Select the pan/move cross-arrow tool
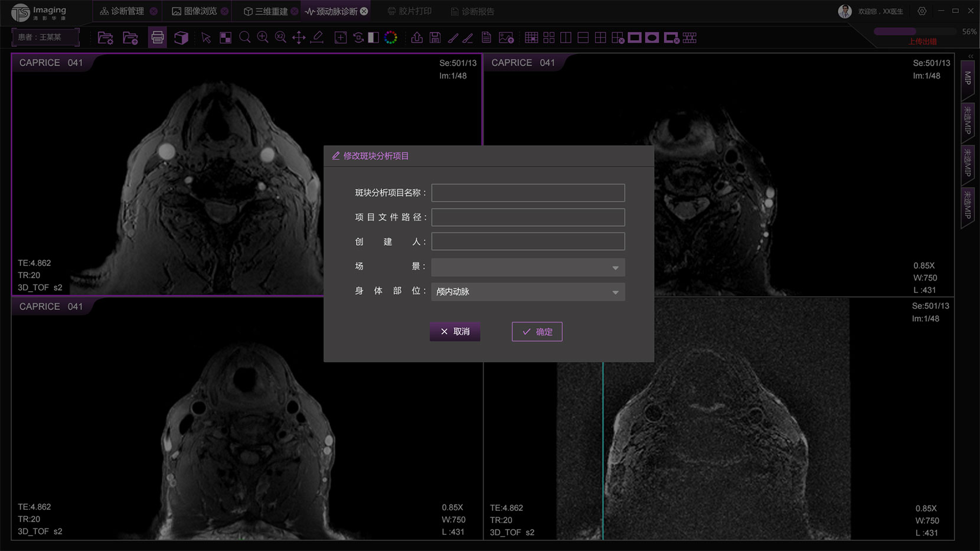980x551 pixels. pyautogui.click(x=299, y=38)
